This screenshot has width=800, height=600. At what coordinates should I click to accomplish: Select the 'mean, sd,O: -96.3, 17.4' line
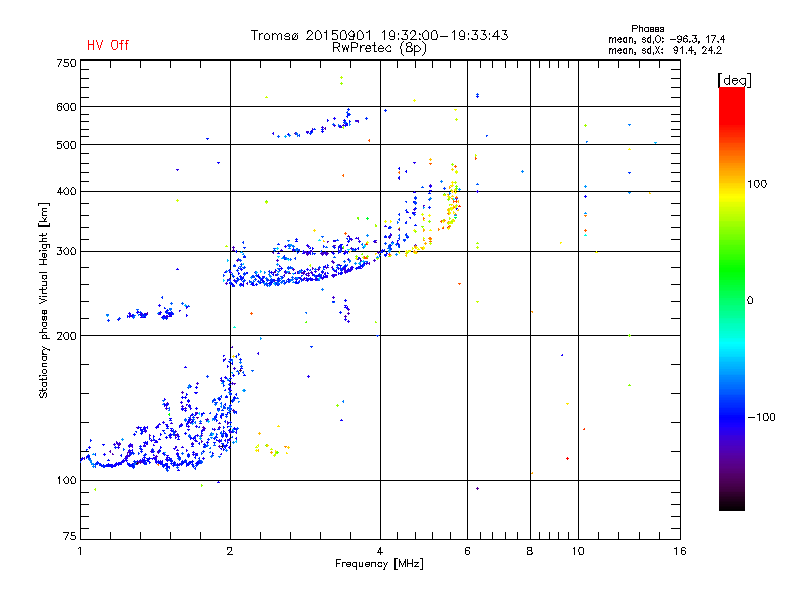point(666,39)
